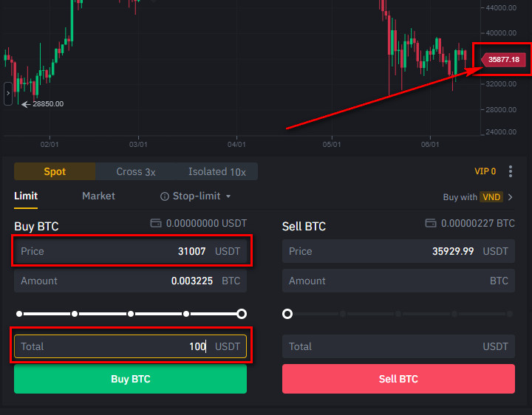The height and width of the screenshot is (415, 532).
Task: Click the wallet icon above Sell BTC balance
Action: tap(431, 223)
